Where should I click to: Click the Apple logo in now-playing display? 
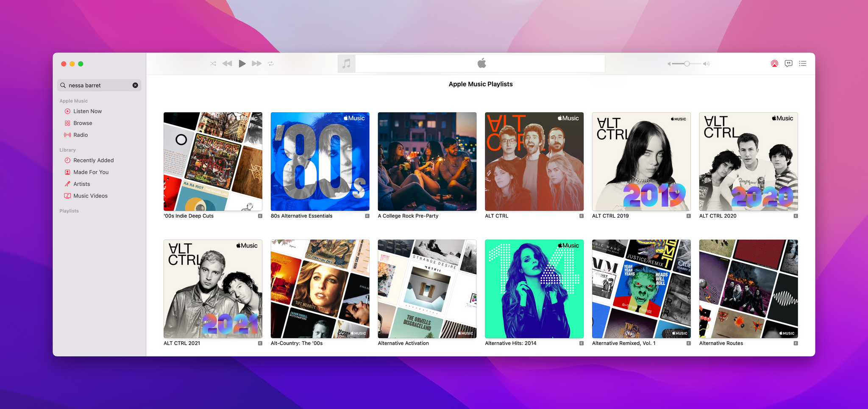point(481,63)
